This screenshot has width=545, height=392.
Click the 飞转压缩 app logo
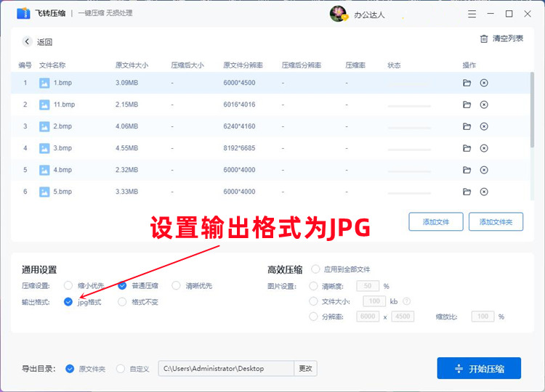(x=23, y=13)
